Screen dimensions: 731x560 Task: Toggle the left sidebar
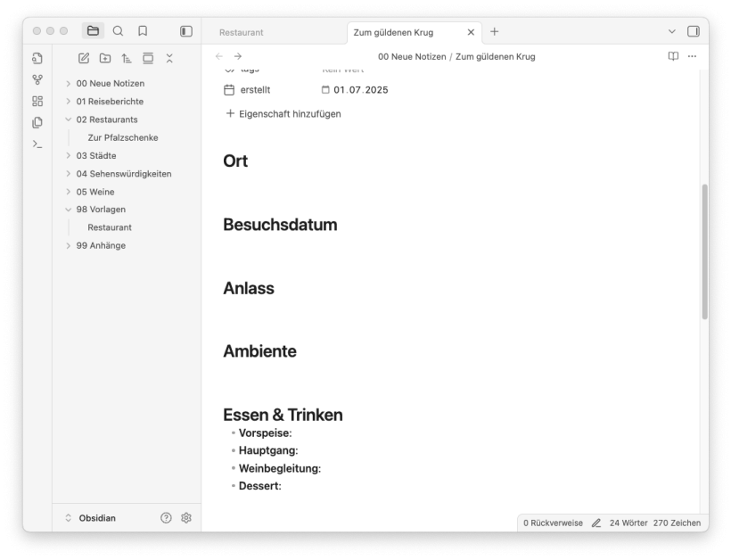click(x=186, y=31)
